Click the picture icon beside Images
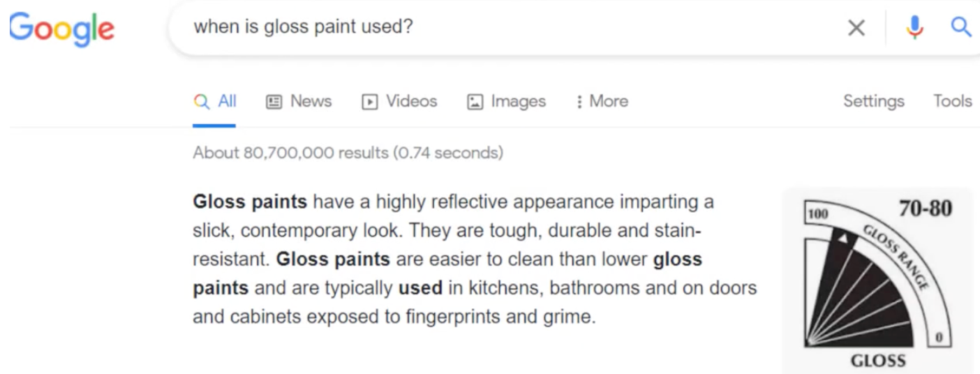Viewport: 980px width, 374px height. click(x=474, y=102)
